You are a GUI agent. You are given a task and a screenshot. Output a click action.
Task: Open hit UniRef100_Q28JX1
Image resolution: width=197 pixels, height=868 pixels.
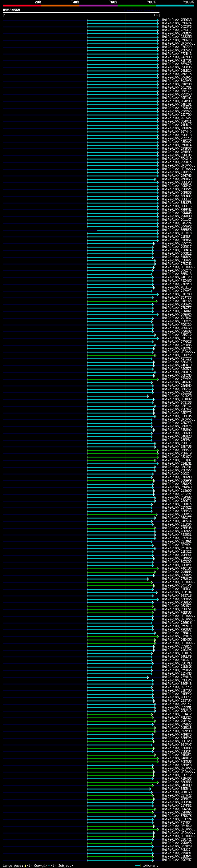click(x=177, y=839)
